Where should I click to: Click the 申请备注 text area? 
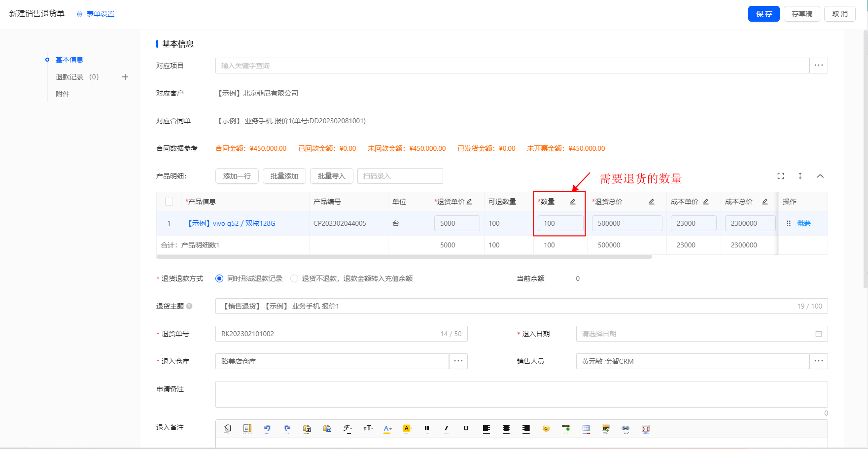(521, 394)
